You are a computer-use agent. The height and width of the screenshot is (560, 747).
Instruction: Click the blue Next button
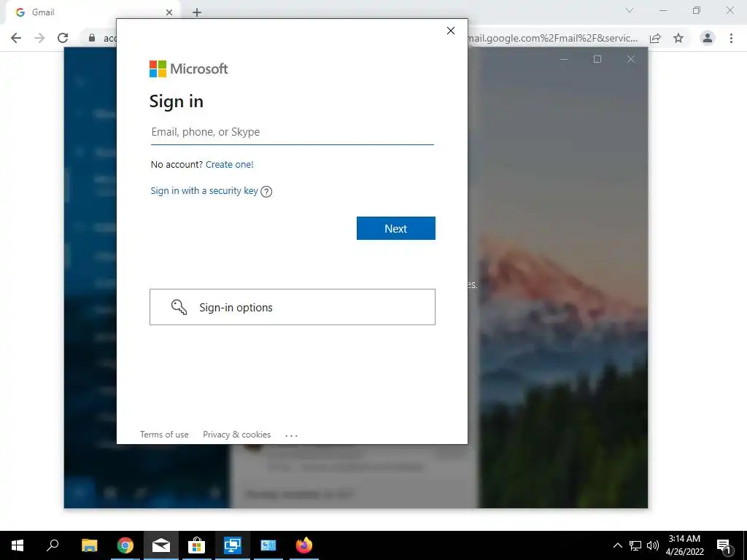pos(395,228)
